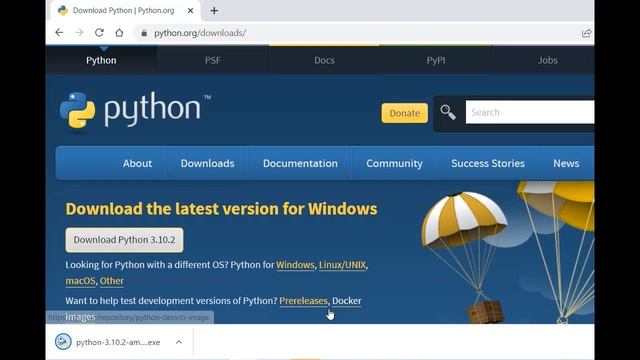Image resolution: width=640 pixels, height=360 pixels.
Task: Click Download Python 3.10.2 button
Action: pos(124,240)
